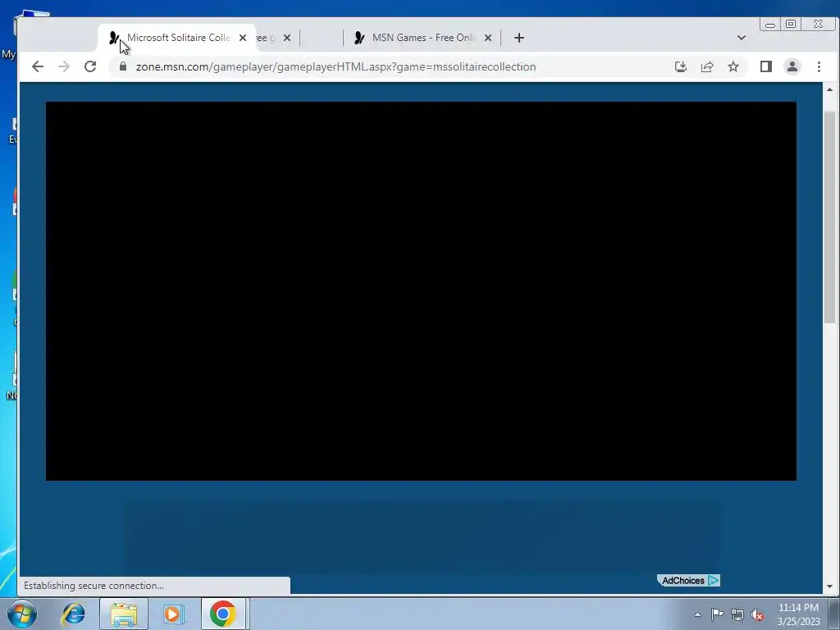Click the vertical scrollbar thumb
This screenshot has height=630, width=840.
[830, 217]
